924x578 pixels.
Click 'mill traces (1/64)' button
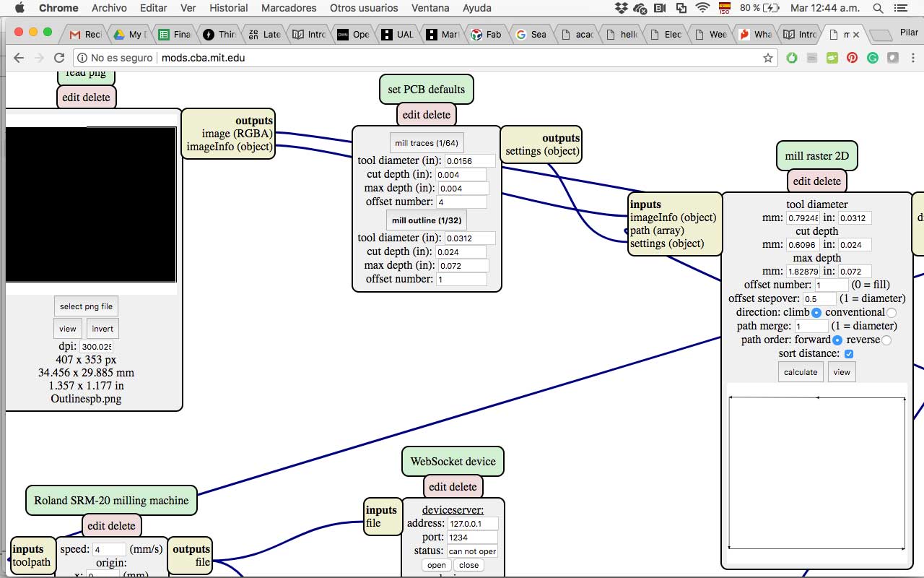coord(427,143)
